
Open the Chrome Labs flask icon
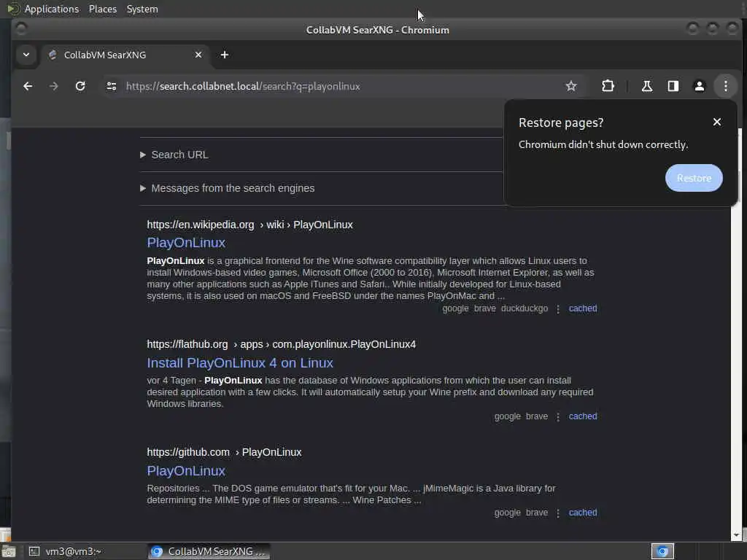pos(646,86)
